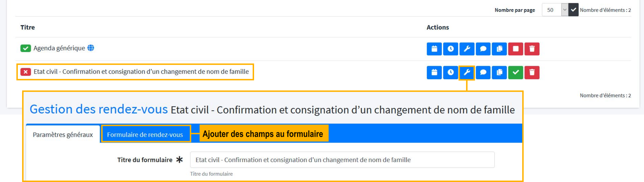Screen dimensions: 644x182
Task: Open wrench settings for Agenda générique
Action: point(467,49)
